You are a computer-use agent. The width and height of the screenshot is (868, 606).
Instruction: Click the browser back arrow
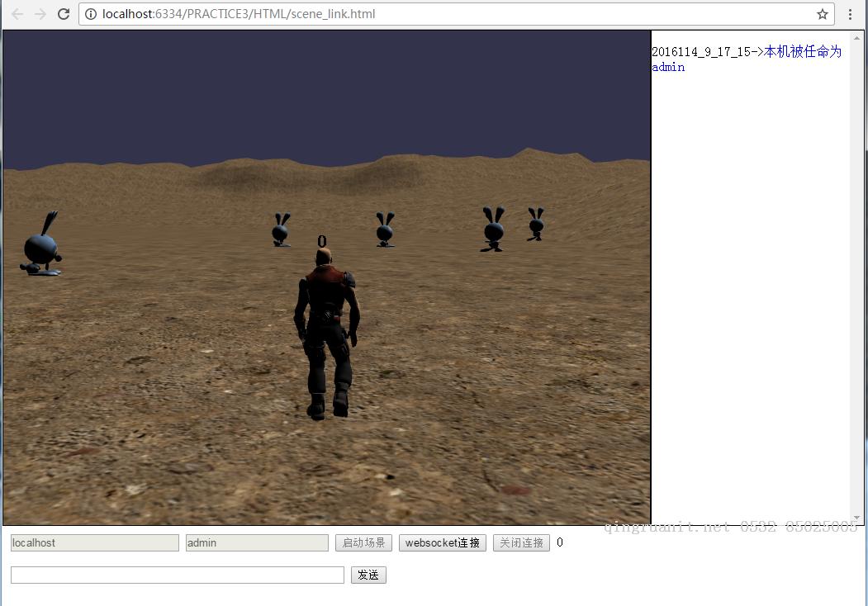tap(17, 14)
